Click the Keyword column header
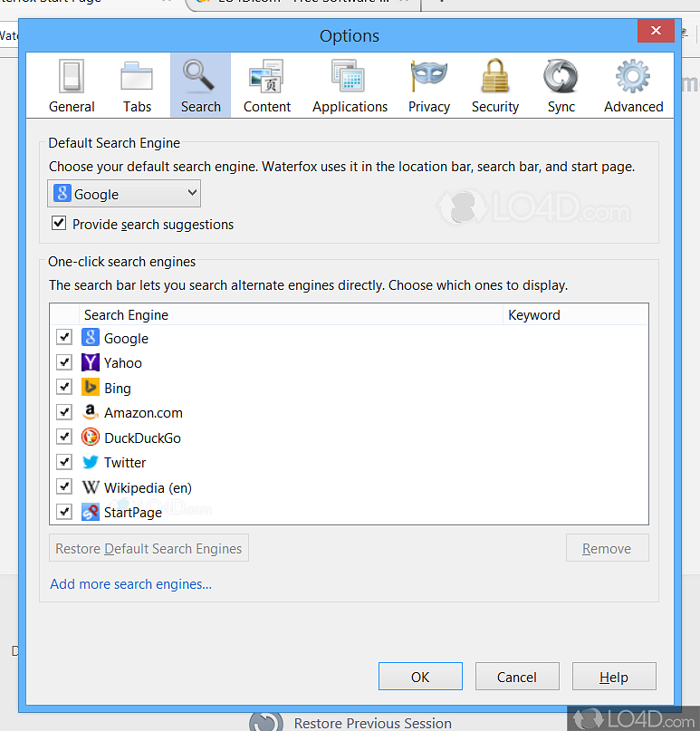This screenshot has height=731, width=700. 576,314
